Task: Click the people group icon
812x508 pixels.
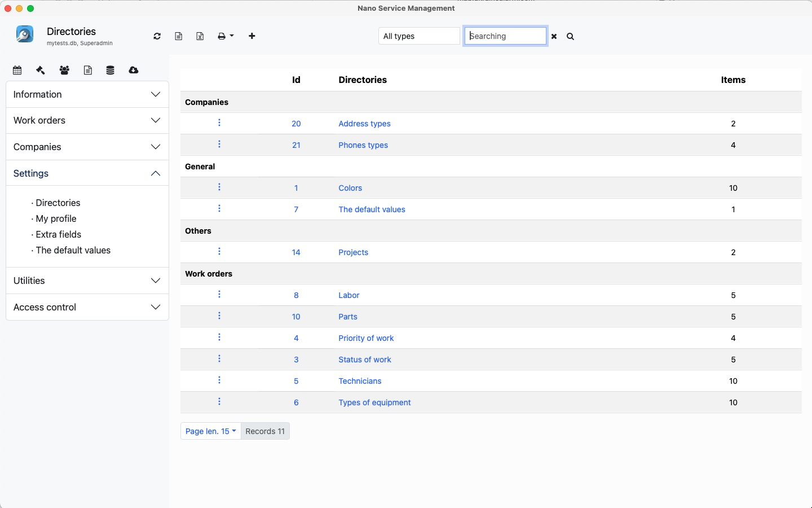Action: (x=64, y=70)
